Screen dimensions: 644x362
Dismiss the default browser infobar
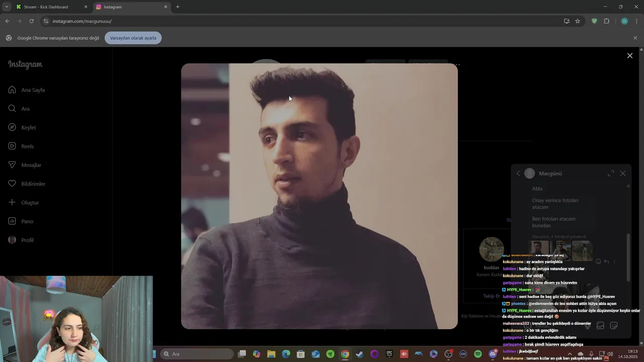[635, 38]
